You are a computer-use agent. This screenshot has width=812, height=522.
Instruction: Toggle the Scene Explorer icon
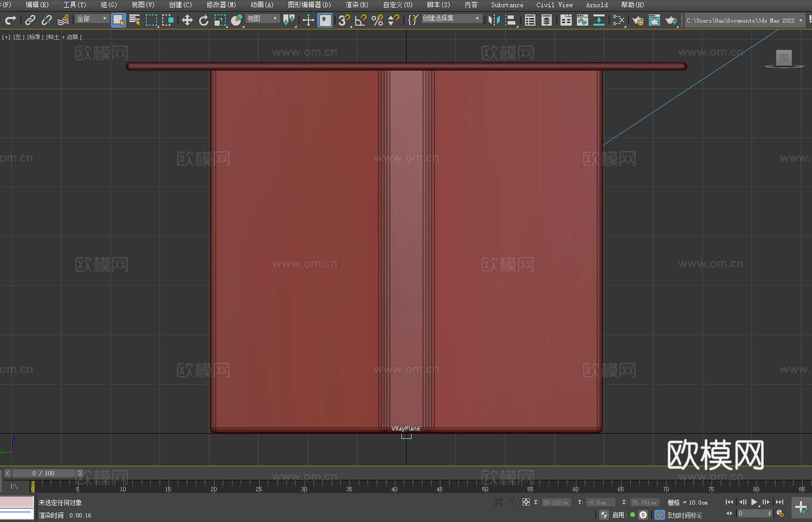click(530, 20)
